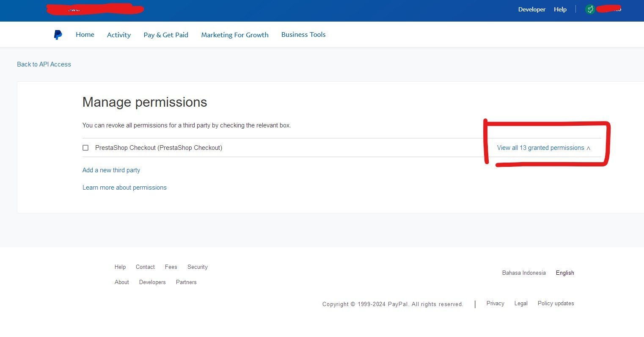Open the Partners footer link
This screenshot has height=337, width=644.
tap(186, 282)
